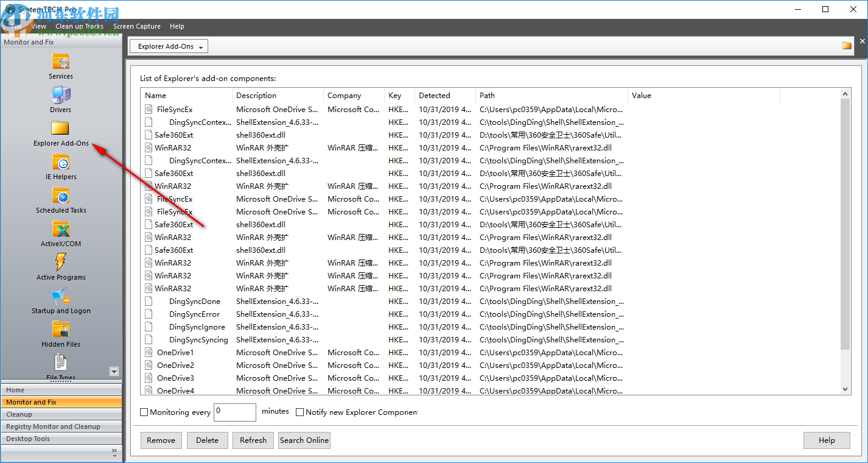
Task: Open IE Helpers
Action: coord(61,166)
